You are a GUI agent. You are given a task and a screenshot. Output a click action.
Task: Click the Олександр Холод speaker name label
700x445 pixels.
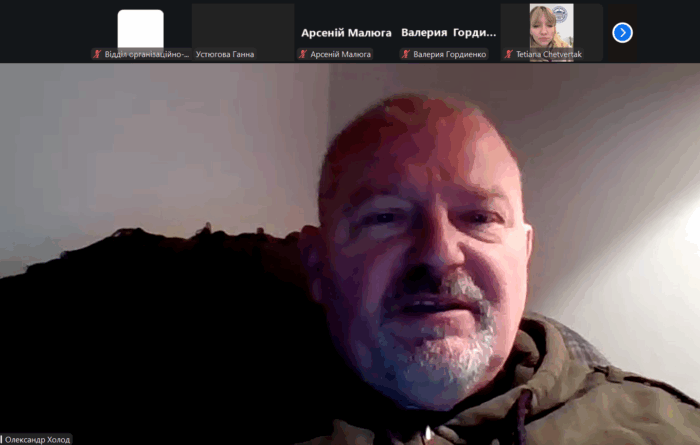(38, 439)
